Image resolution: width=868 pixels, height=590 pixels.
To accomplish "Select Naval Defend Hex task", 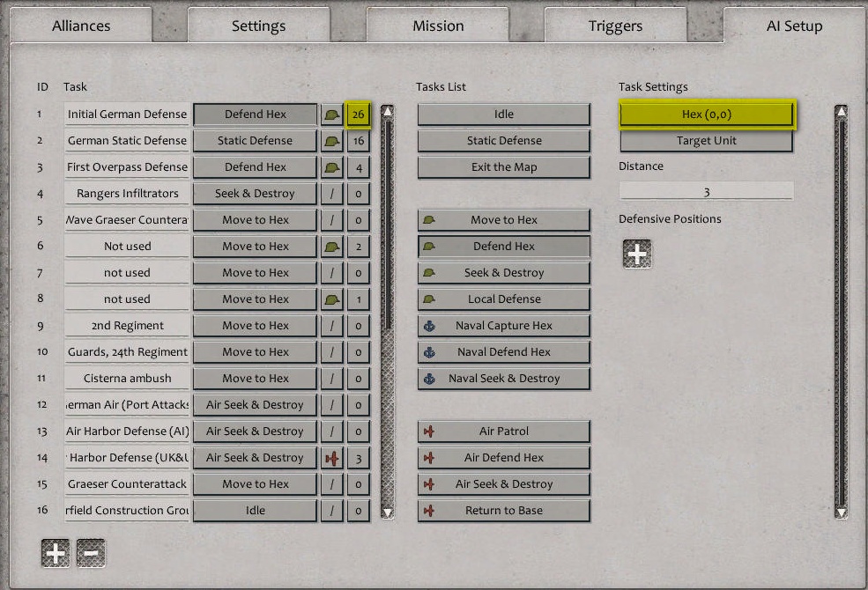I will (504, 352).
